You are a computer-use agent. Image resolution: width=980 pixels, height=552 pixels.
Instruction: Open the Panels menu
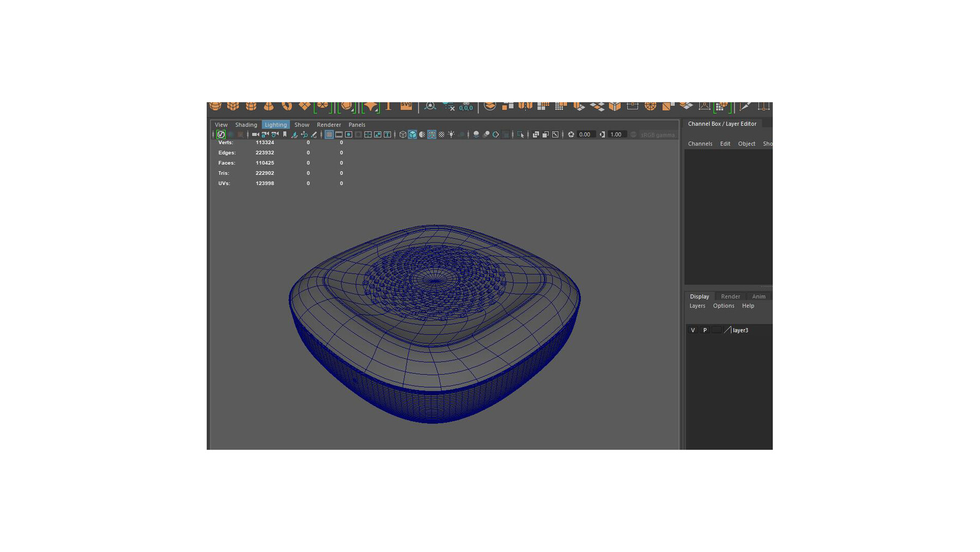tap(357, 125)
